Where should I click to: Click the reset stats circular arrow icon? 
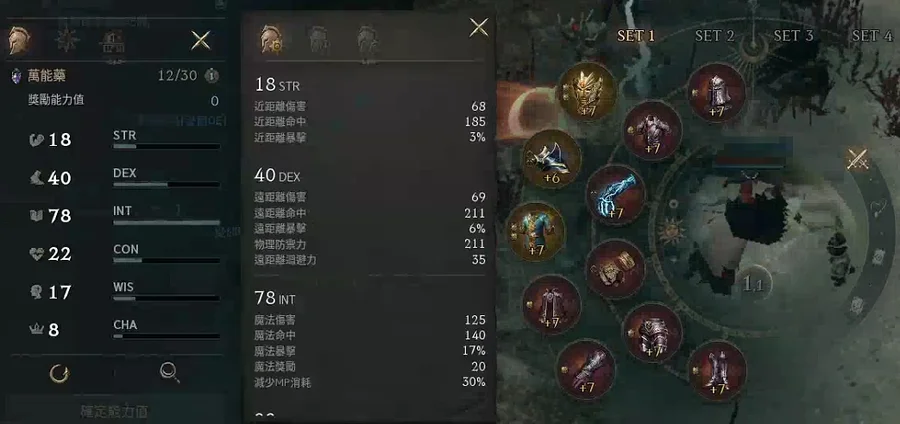coord(59,374)
